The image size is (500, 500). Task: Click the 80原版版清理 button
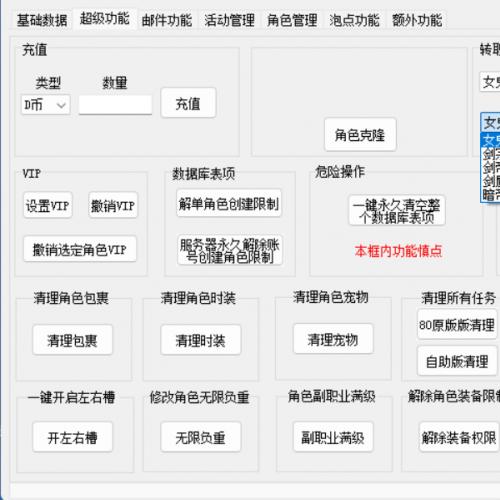tap(457, 324)
